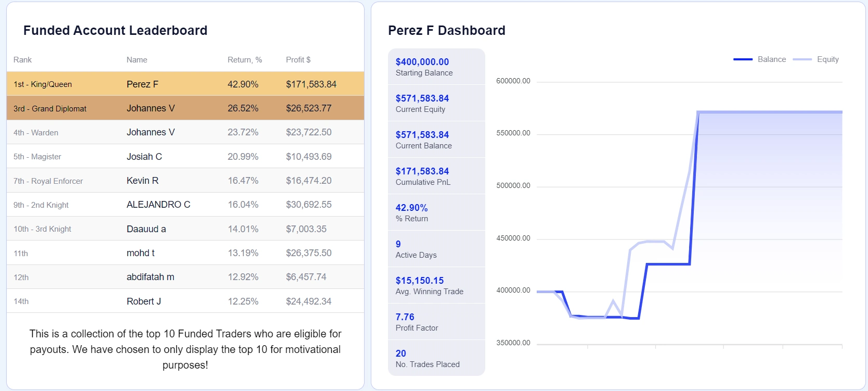Select the Current Balance stat card

[x=436, y=140]
